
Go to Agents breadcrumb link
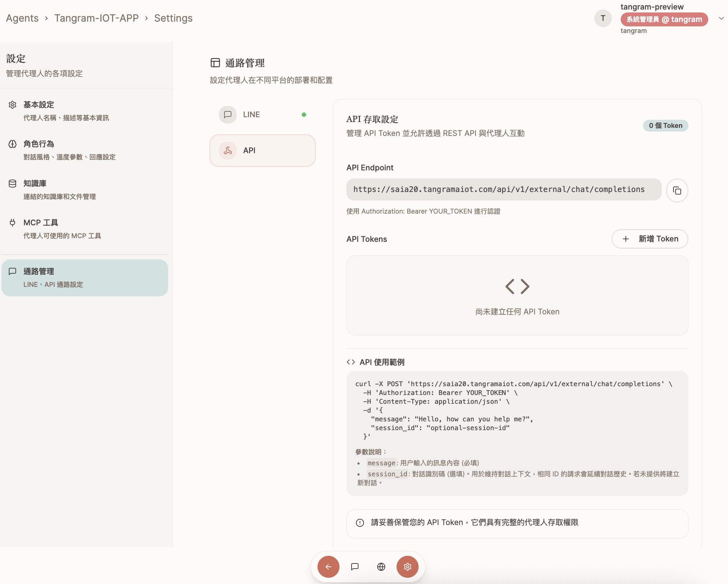(x=22, y=18)
